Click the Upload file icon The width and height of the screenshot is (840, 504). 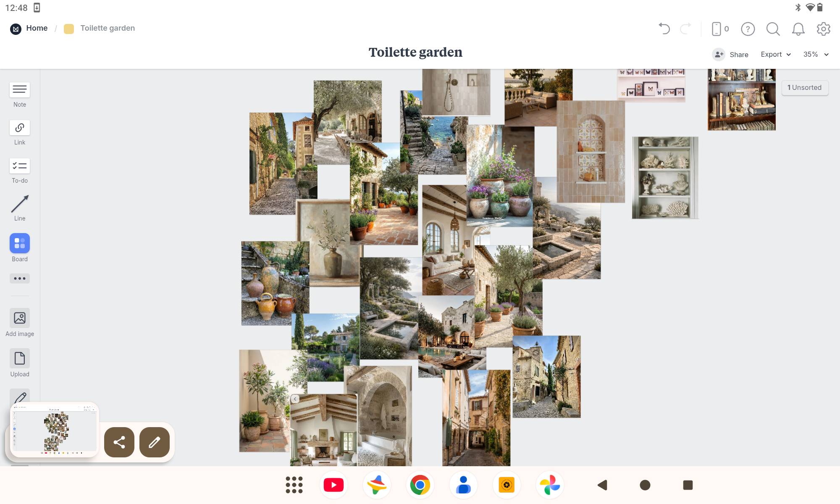click(20, 358)
